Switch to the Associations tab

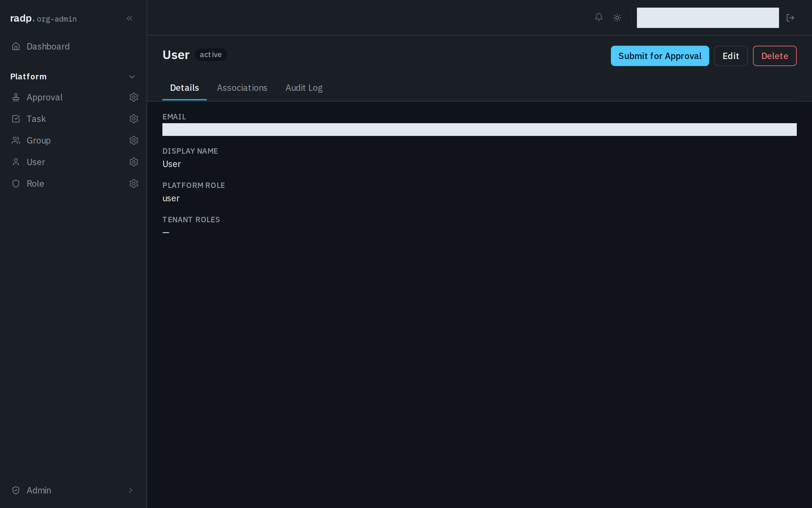[242, 88]
